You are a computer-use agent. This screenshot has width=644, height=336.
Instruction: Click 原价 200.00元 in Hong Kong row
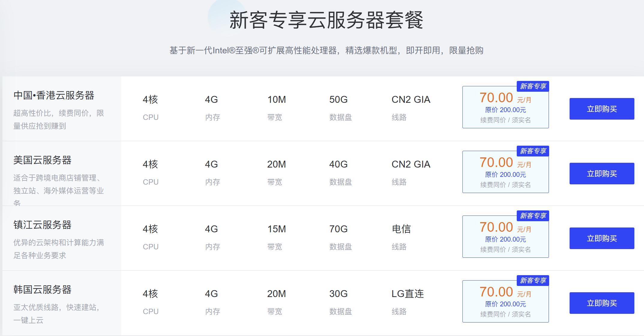[506, 110]
